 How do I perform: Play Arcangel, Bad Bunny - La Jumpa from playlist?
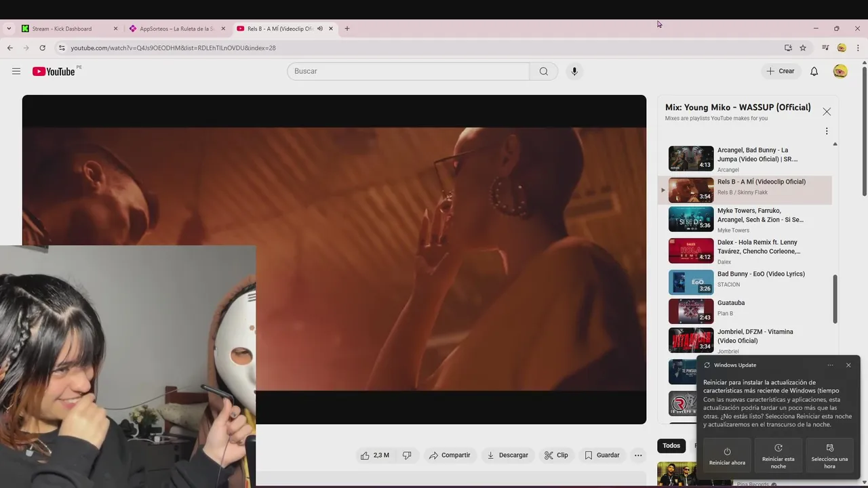tap(745, 159)
